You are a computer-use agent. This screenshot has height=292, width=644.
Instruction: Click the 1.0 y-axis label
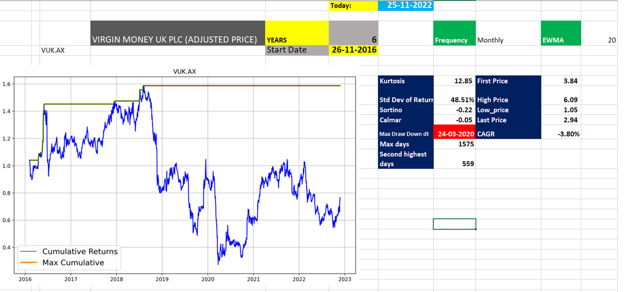pos(6,166)
